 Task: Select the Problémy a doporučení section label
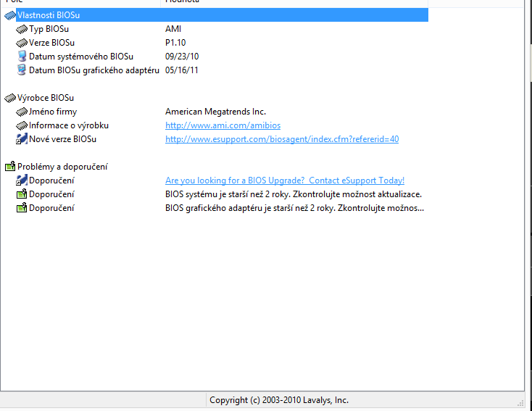click(x=62, y=167)
